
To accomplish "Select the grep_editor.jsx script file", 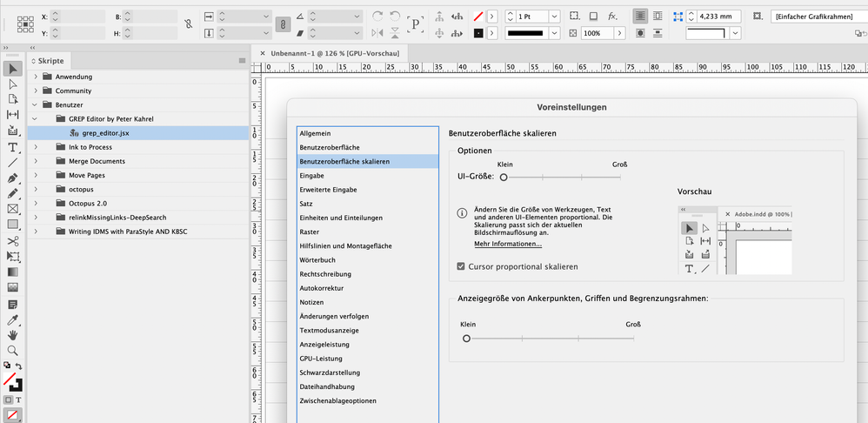I will coord(105,133).
